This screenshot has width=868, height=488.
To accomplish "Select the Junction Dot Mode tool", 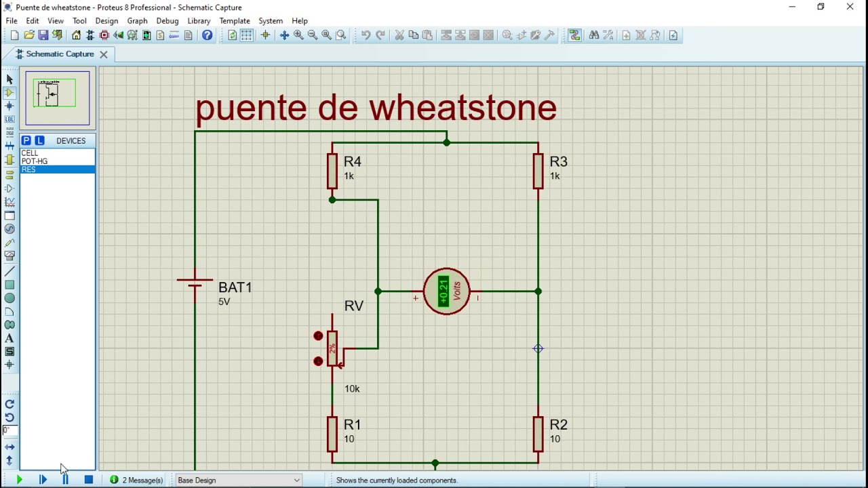I will point(9,106).
